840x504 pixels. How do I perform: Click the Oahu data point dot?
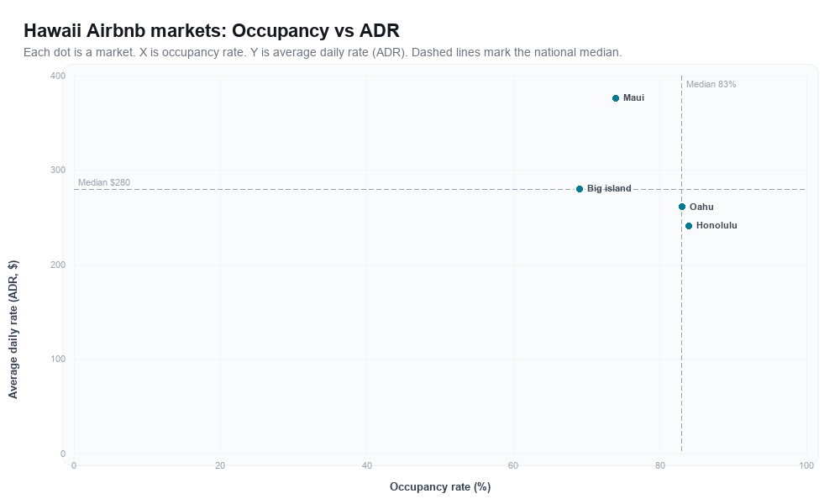click(x=682, y=207)
